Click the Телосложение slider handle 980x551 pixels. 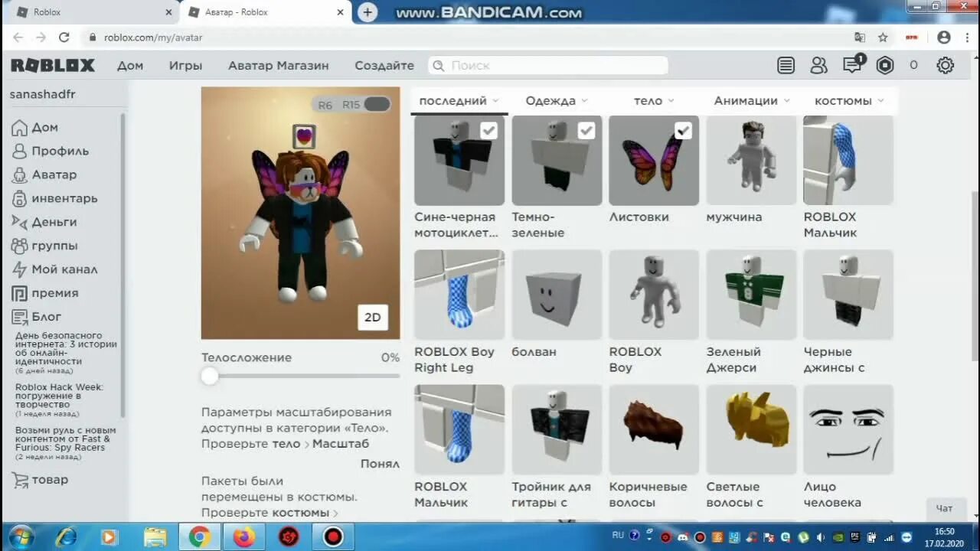(210, 376)
